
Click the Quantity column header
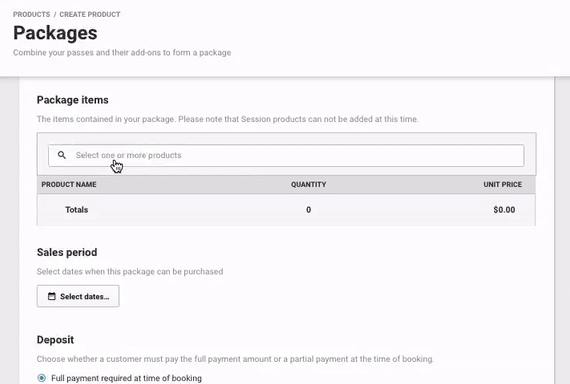308,184
